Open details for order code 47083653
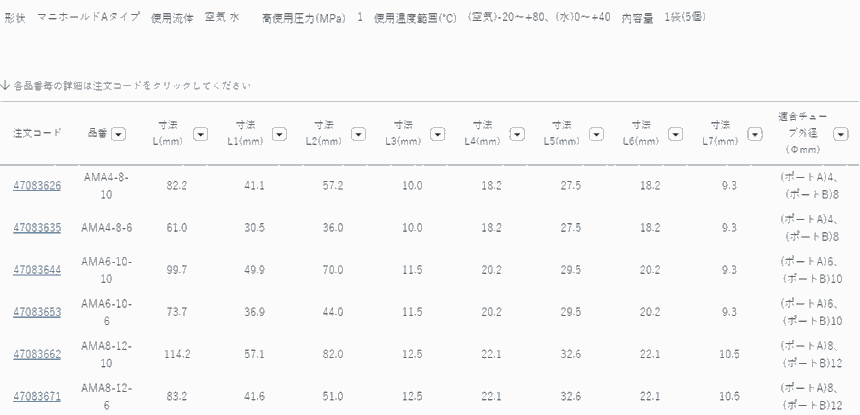 pyautogui.click(x=37, y=312)
